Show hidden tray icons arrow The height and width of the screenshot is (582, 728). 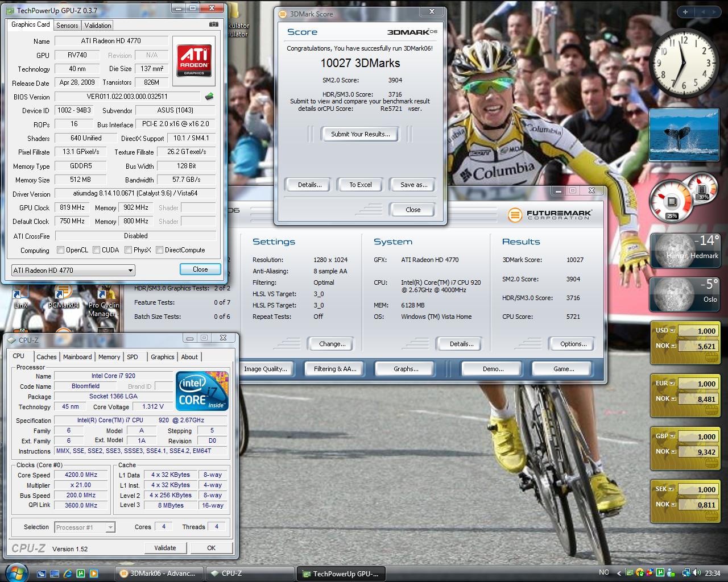(x=620, y=573)
